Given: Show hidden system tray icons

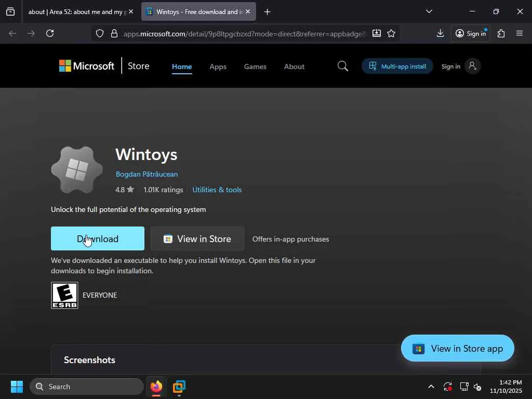Looking at the screenshot, I should 431,387.
